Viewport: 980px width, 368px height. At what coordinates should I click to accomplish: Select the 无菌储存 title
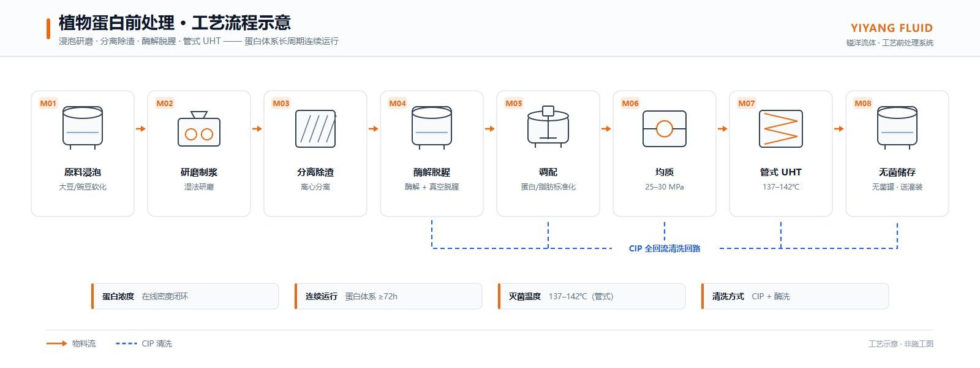click(897, 172)
